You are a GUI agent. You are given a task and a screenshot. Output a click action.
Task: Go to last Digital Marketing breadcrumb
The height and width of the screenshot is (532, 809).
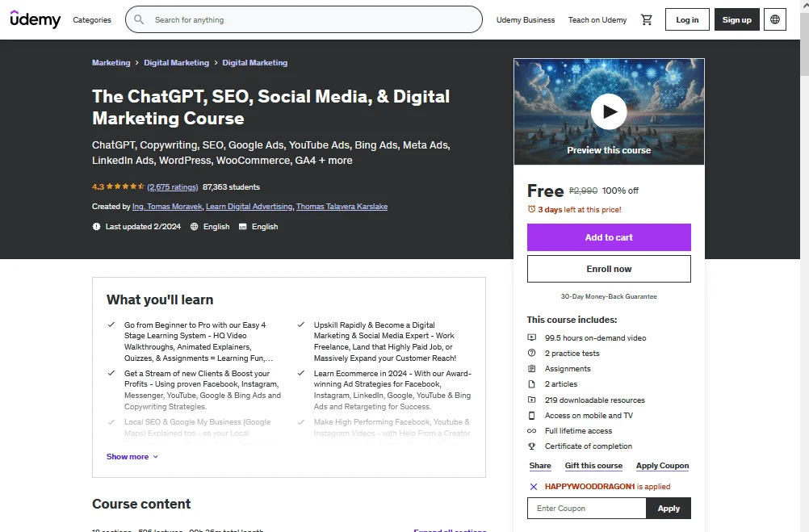pos(255,62)
